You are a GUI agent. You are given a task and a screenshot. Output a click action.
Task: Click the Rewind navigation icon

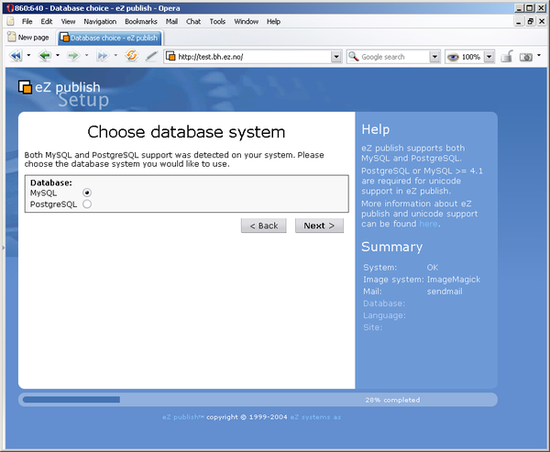(16, 56)
